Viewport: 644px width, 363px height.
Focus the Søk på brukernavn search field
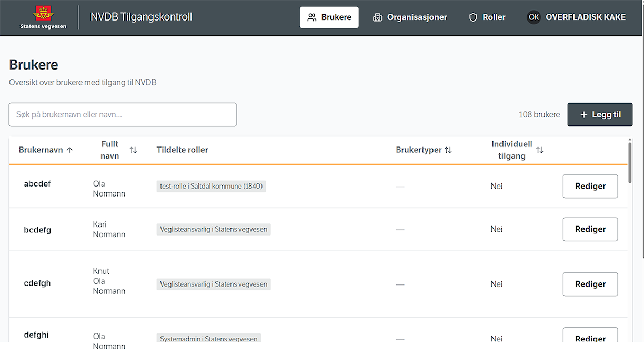[x=123, y=114]
